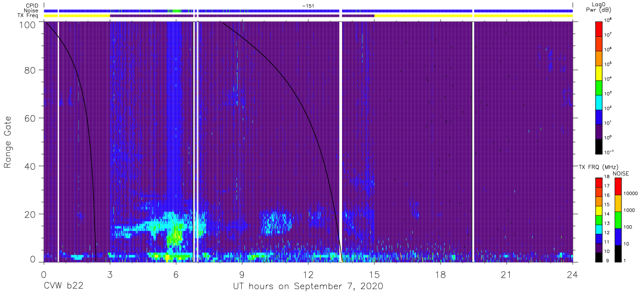Click the 'Noise' row label at top left

31,10
